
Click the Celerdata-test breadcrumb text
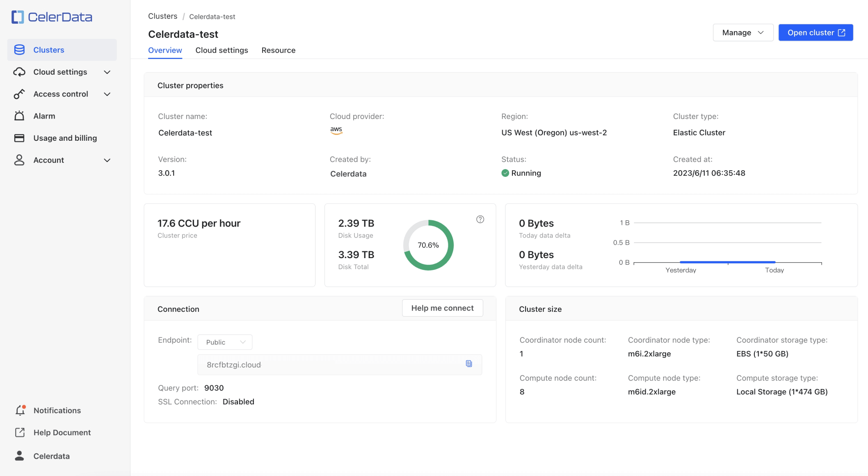[212, 16]
